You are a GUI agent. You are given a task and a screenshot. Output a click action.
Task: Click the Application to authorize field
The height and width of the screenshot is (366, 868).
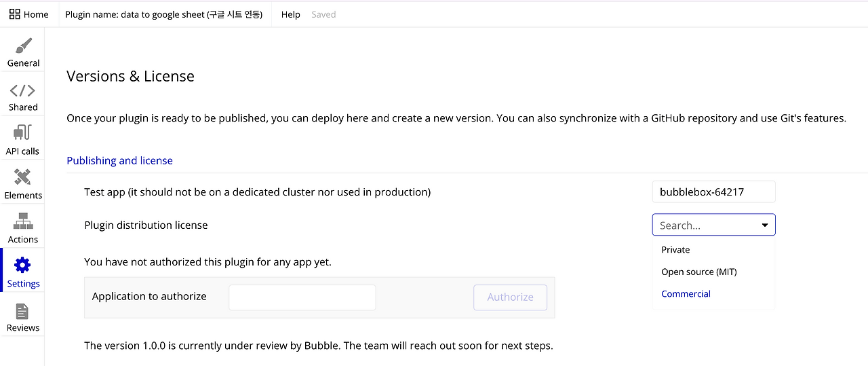click(302, 297)
